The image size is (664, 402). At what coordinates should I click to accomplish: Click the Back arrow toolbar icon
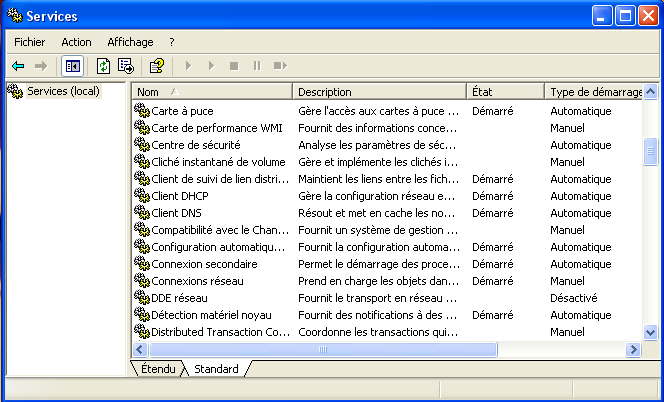tap(18, 66)
